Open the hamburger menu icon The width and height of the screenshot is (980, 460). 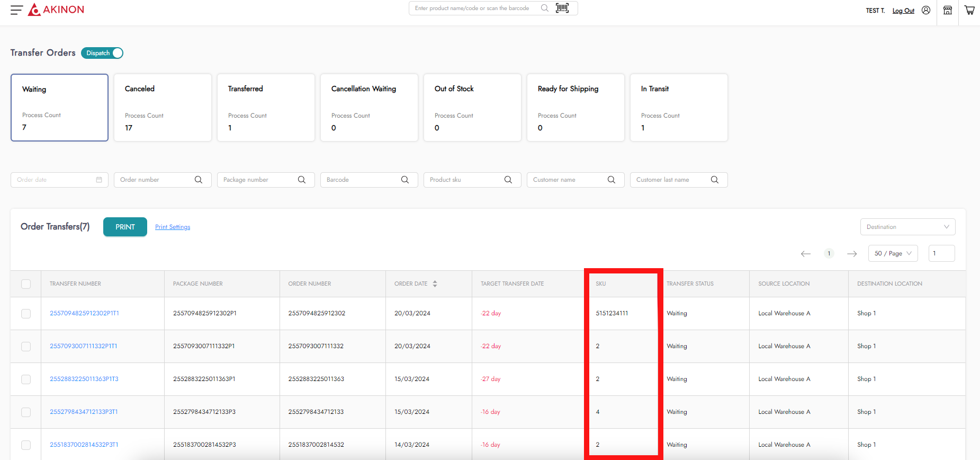point(16,10)
